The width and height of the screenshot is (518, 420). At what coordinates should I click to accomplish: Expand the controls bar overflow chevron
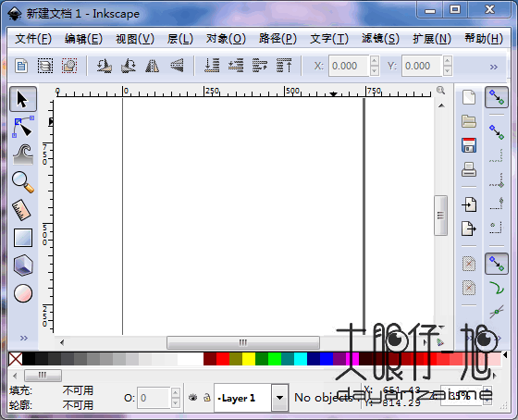pyautogui.click(x=494, y=68)
